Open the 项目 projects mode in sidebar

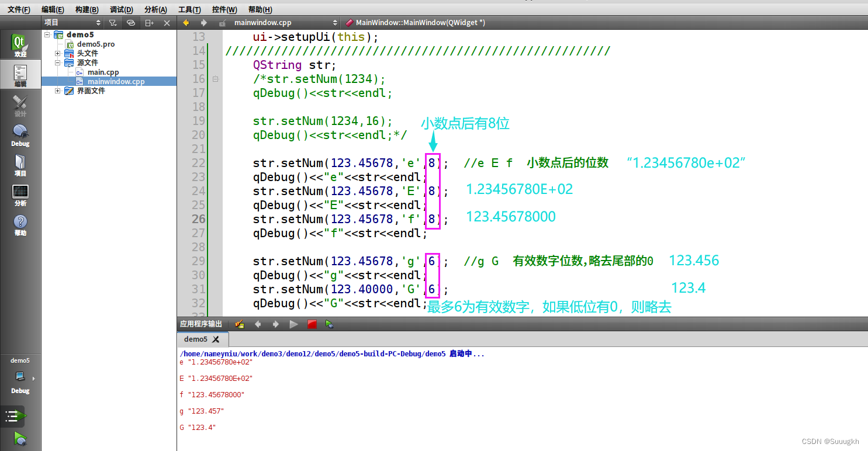click(20, 165)
